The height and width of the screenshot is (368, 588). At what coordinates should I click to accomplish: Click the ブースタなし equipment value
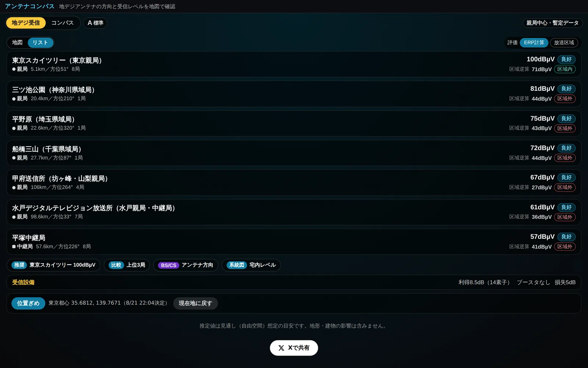pos(533,282)
